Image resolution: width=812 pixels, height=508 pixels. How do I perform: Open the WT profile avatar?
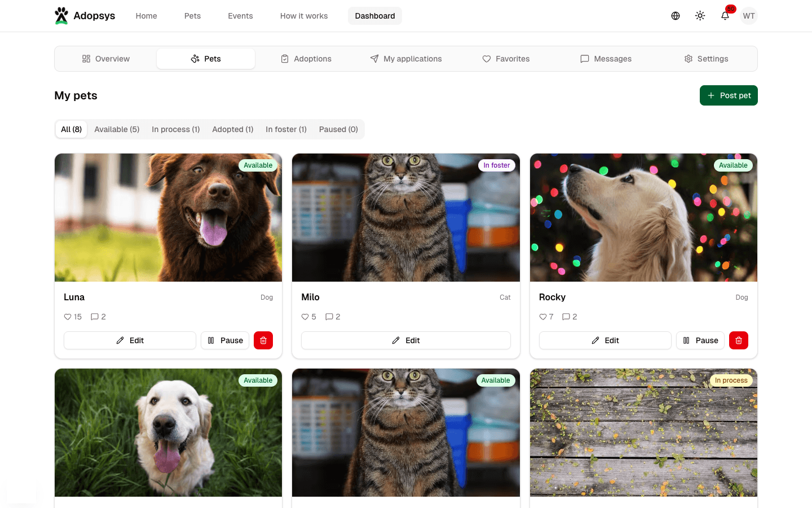(x=749, y=16)
